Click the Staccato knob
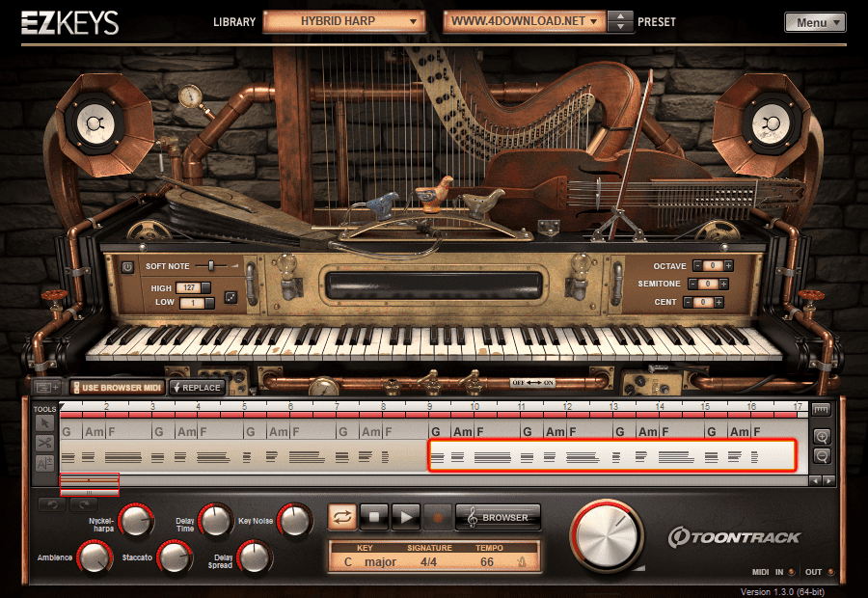868x598 pixels. tap(175, 557)
